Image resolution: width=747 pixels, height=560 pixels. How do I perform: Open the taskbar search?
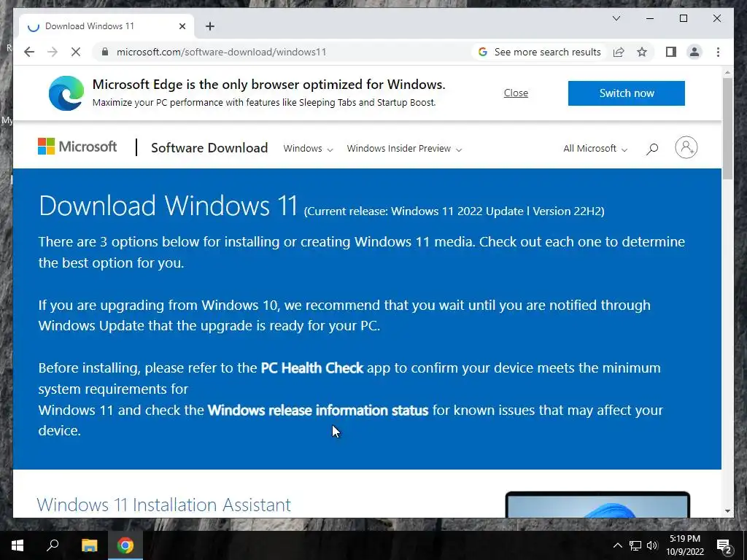53,545
